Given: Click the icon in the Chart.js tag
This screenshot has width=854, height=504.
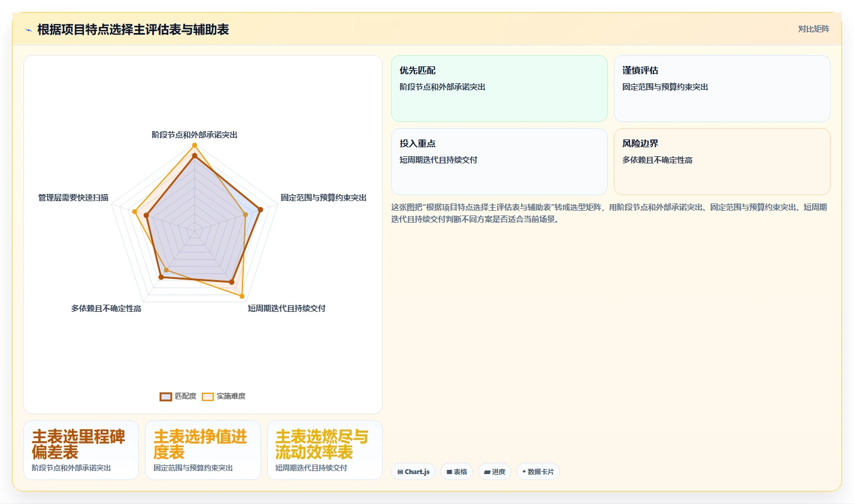Looking at the screenshot, I should [400, 472].
